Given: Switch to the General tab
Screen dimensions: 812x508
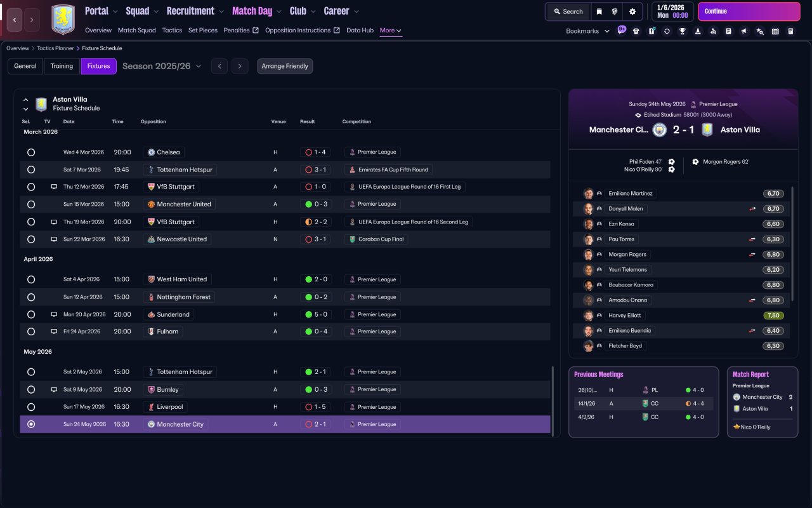Looking at the screenshot, I should (x=25, y=66).
